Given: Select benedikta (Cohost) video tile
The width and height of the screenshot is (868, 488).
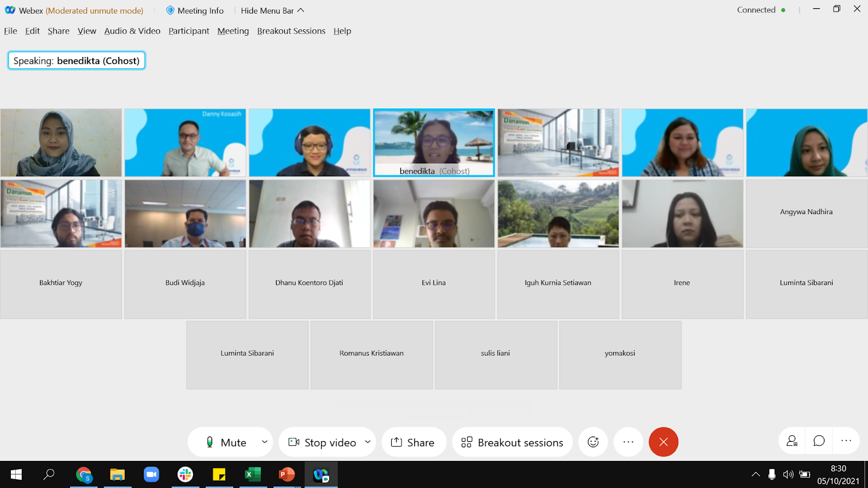Looking at the screenshot, I should click(434, 143).
